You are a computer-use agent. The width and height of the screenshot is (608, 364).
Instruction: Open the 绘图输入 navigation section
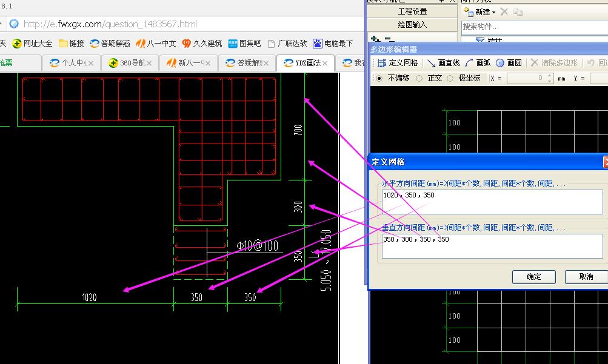pyautogui.click(x=412, y=25)
